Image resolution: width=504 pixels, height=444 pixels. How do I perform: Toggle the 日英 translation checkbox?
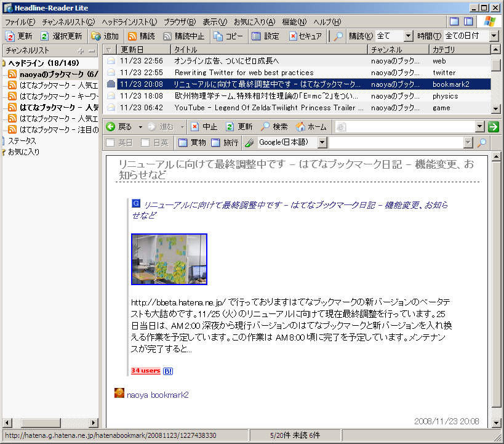click(145, 142)
